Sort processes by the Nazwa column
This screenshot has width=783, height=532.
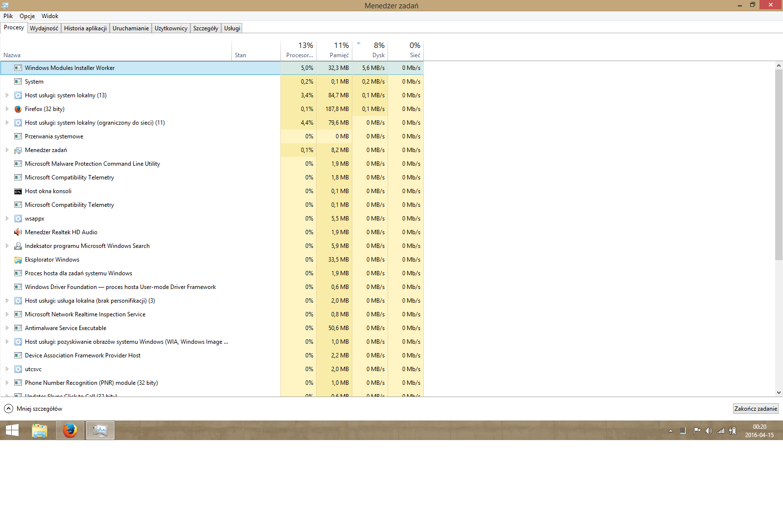tap(116, 50)
